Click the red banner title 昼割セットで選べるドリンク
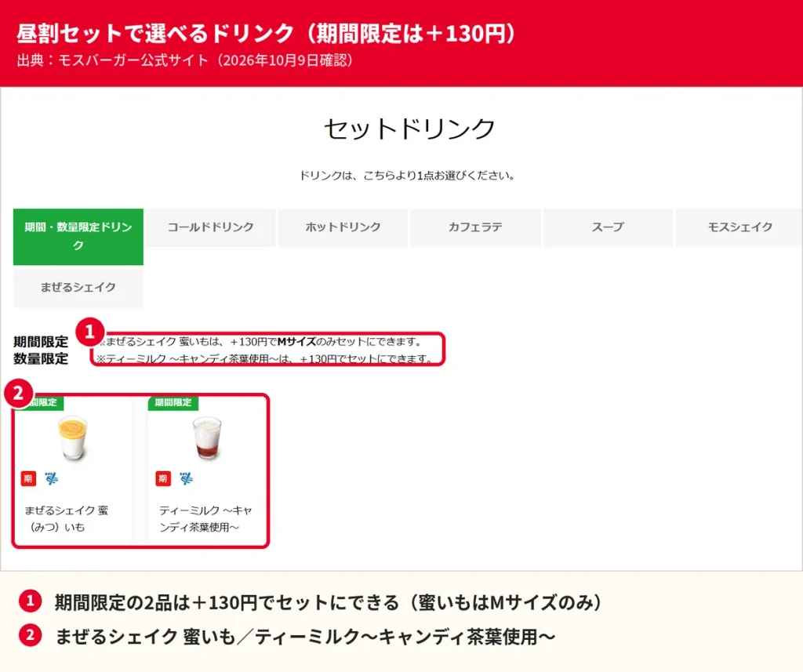This screenshot has width=803, height=672. pos(267,33)
